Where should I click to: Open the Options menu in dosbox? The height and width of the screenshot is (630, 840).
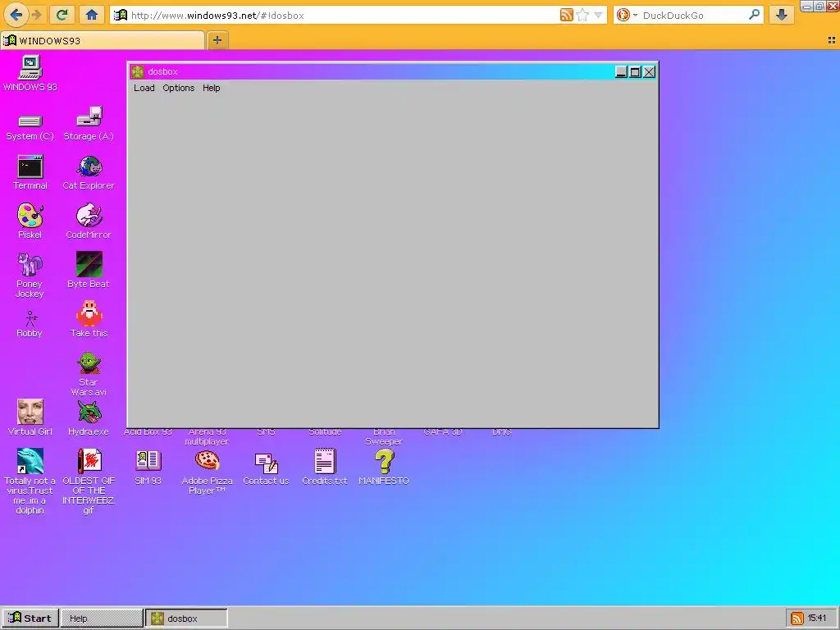178,88
